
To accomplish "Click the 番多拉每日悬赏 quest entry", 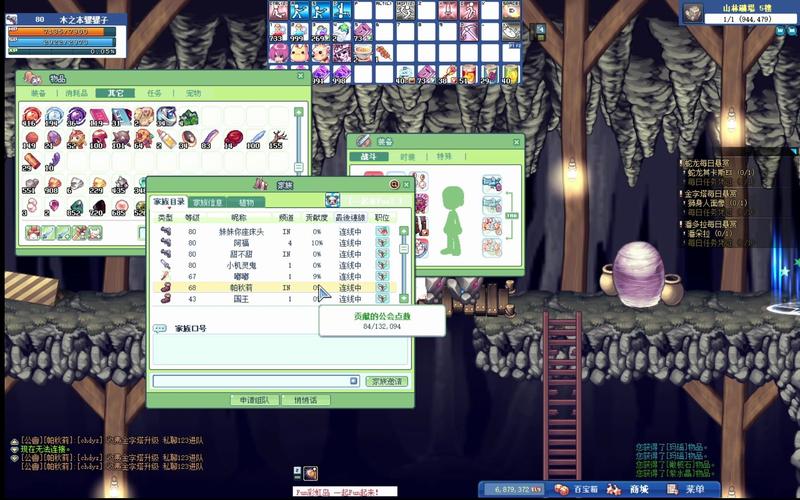I will click(x=710, y=224).
